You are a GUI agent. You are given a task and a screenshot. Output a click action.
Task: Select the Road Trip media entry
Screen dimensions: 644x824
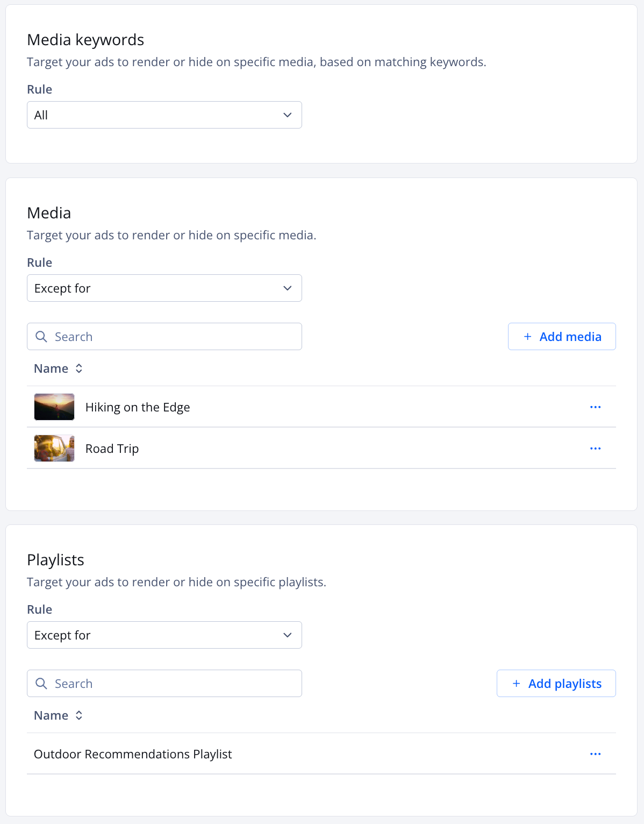[112, 448]
